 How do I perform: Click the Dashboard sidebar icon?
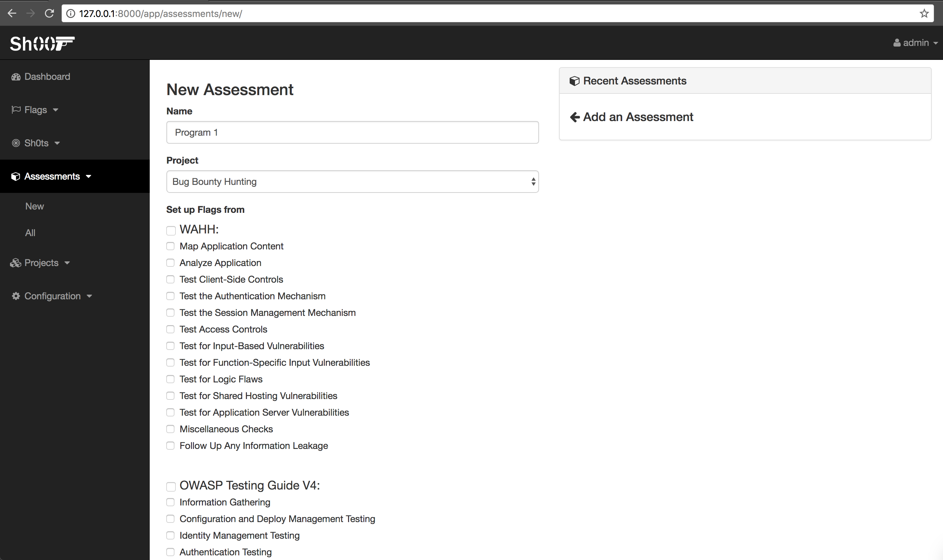15,76
